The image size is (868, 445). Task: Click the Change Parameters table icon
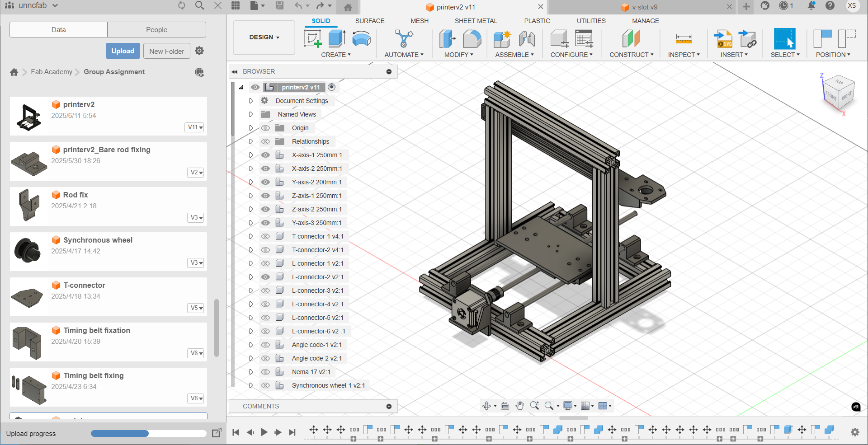click(584, 39)
